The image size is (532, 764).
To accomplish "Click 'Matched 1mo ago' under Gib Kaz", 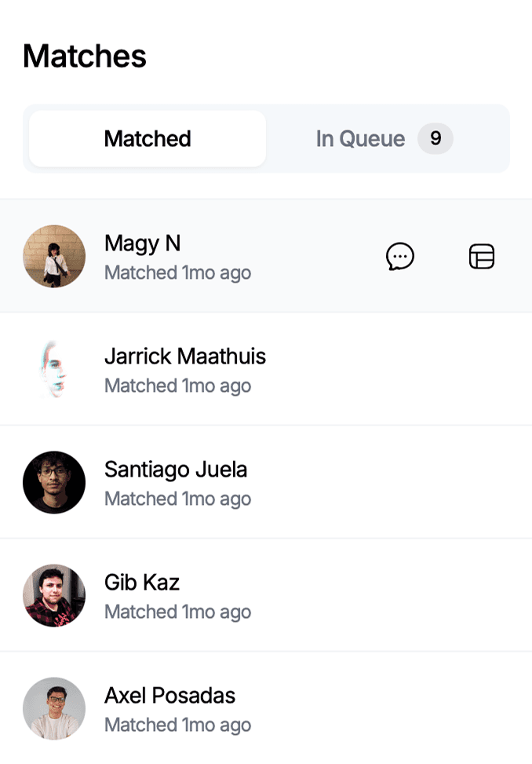I will coord(177,612).
